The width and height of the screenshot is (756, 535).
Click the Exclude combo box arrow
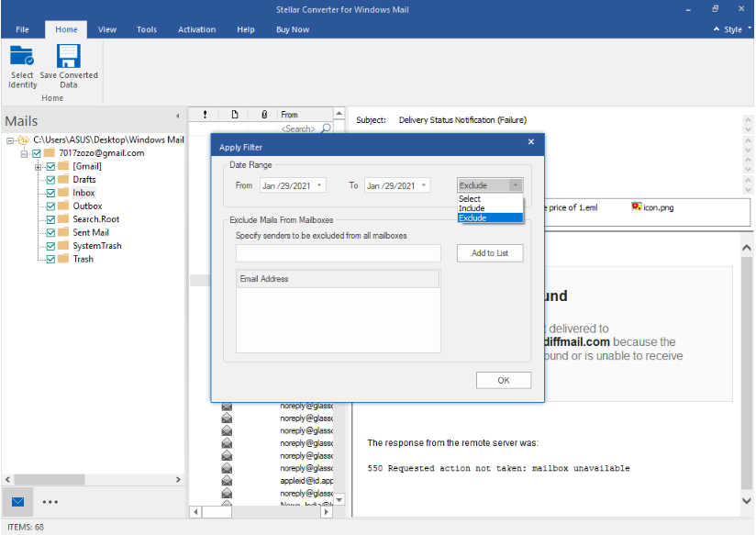tap(516, 185)
